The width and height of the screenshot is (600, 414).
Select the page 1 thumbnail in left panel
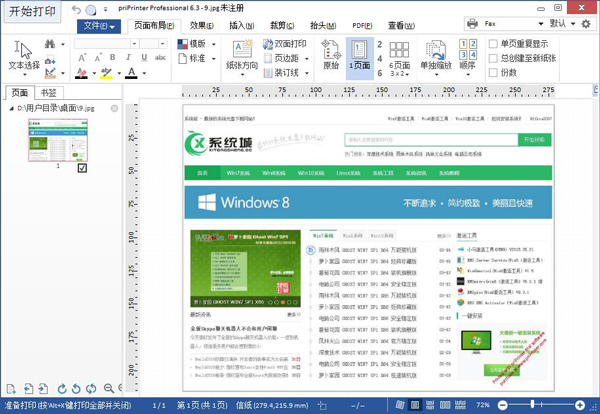[x=58, y=140]
